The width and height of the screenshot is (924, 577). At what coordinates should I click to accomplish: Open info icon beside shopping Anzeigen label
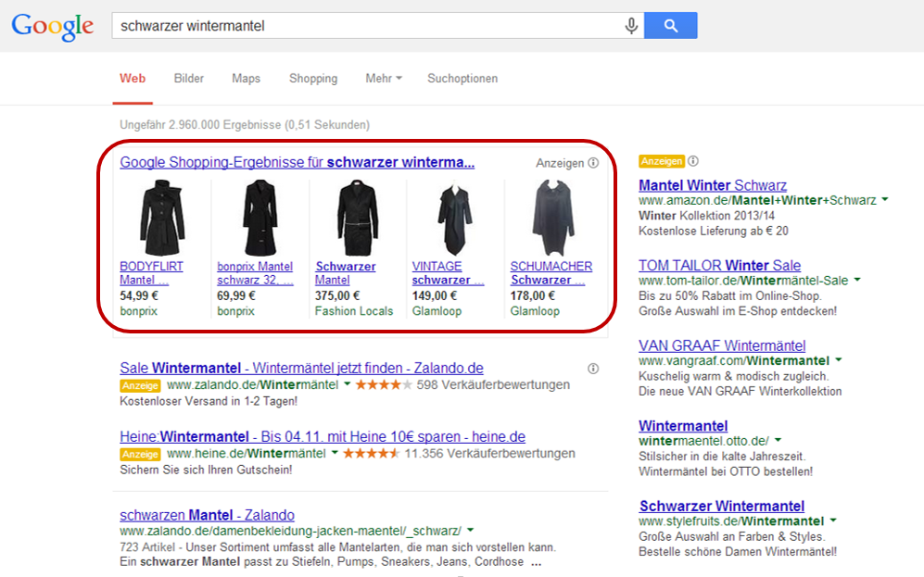[593, 162]
